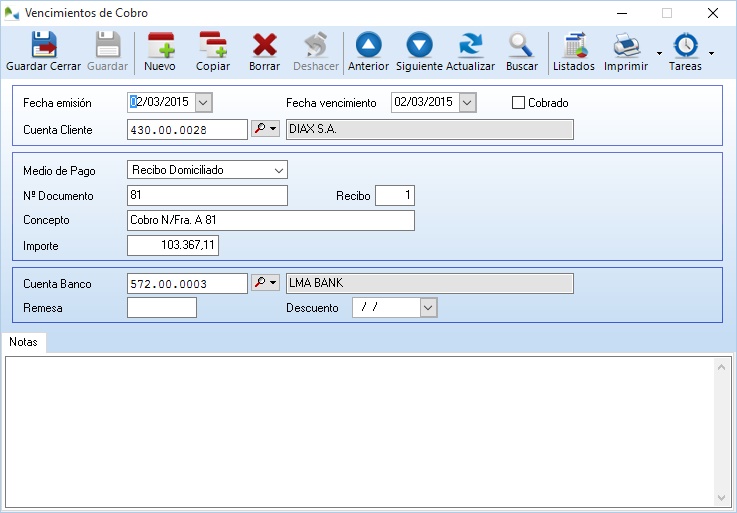Viewport: 737px width, 513px height.
Task: Click the Guardar Cerrar save icon
Action: (x=43, y=46)
